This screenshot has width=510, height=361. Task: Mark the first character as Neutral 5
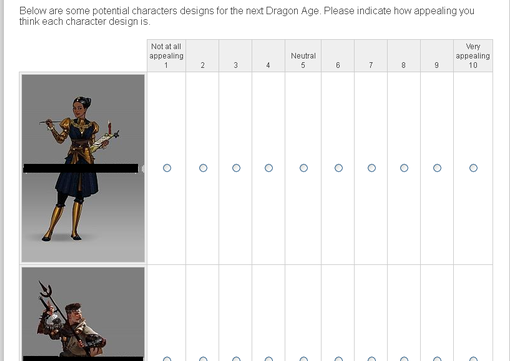tap(303, 168)
